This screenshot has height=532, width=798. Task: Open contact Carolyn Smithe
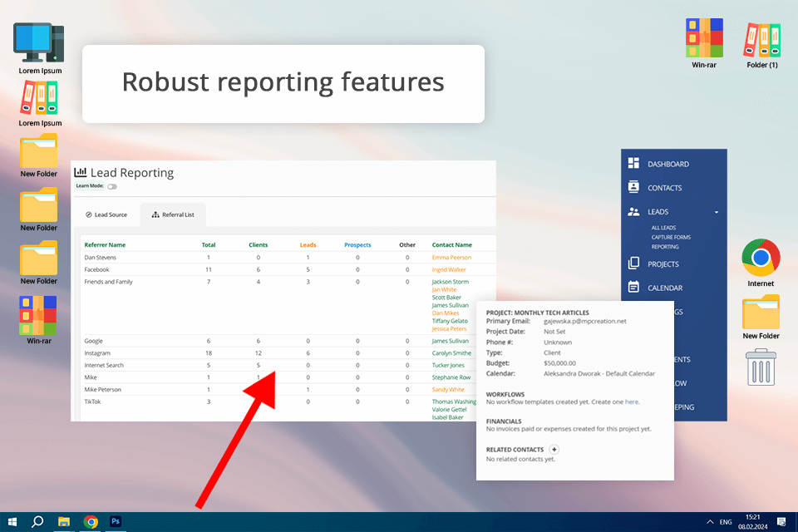point(454,353)
